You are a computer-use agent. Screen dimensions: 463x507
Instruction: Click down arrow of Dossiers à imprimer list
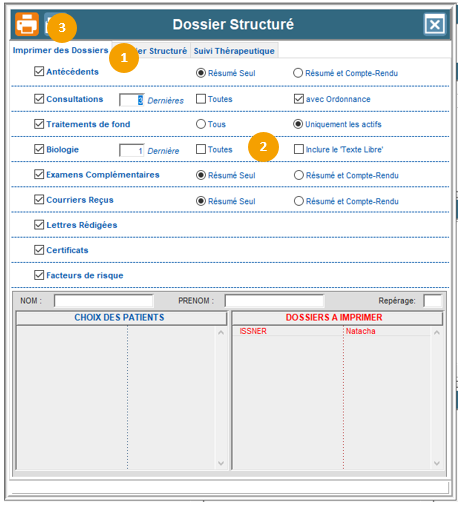(x=437, y=463)
